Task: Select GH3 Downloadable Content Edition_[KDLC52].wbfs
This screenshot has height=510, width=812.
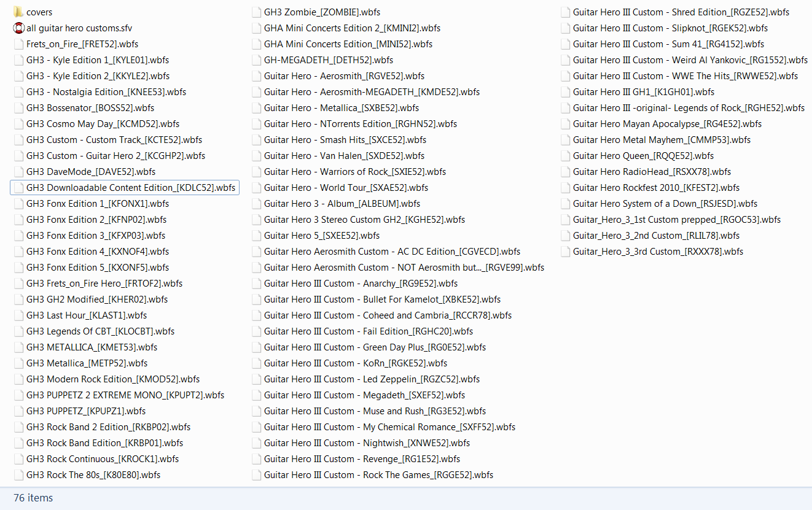Action: pos(125,188)
